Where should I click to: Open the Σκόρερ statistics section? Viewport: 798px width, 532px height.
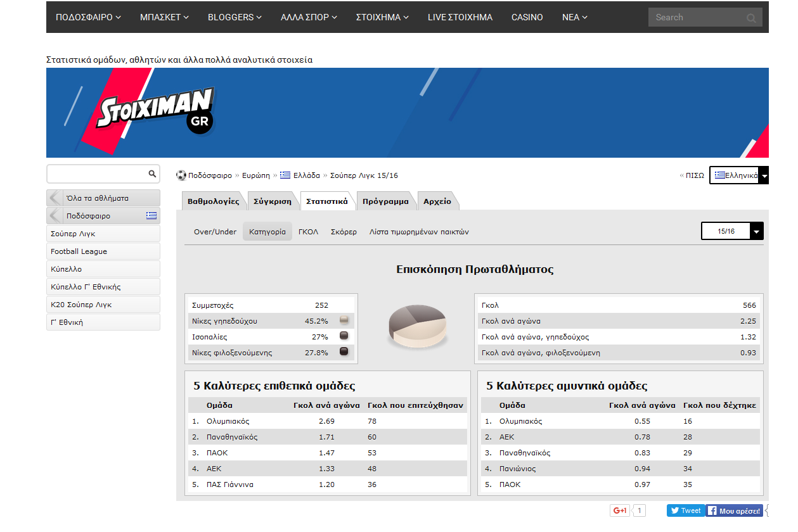click(344, 231)
